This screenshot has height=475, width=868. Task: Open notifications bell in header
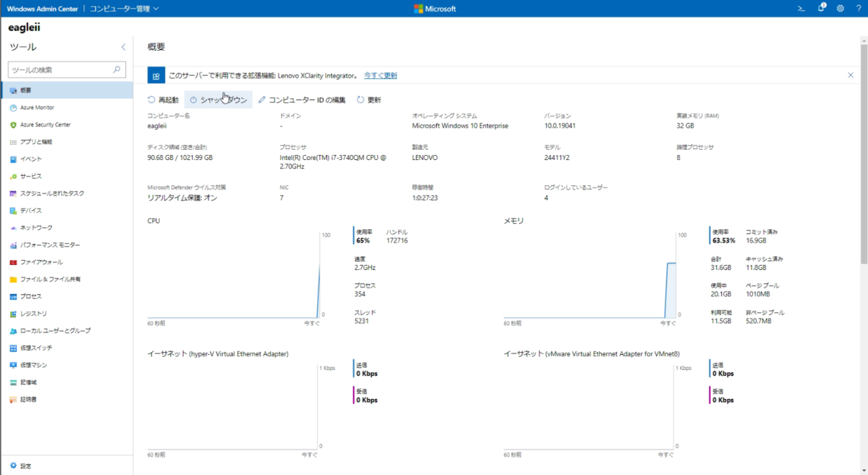point(822,9)
